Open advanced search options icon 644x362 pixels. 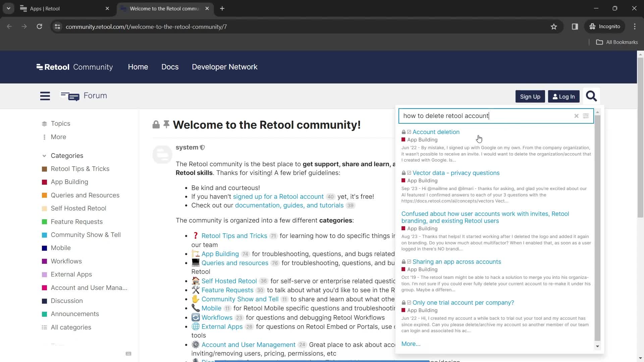586,116
